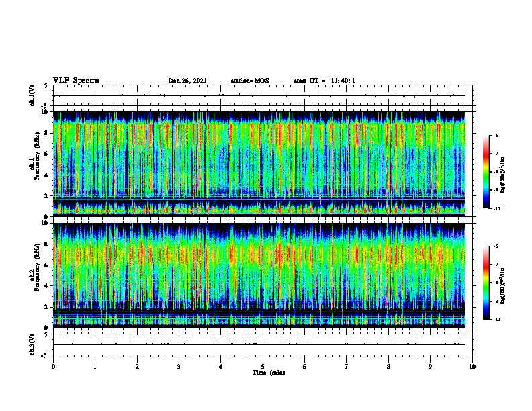Click the 'Time (min)' axis label

coord(269,373)
